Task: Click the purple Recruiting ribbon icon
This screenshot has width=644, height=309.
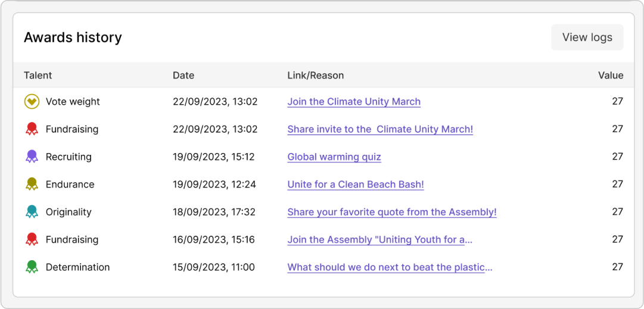Action: click(x=32, y=157)
